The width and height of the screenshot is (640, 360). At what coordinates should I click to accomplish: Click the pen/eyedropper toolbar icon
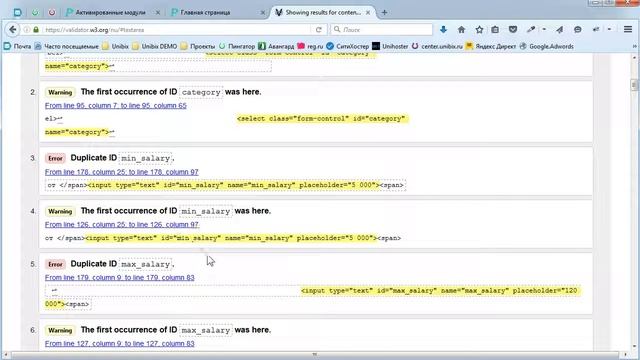(x=531, y=29)
